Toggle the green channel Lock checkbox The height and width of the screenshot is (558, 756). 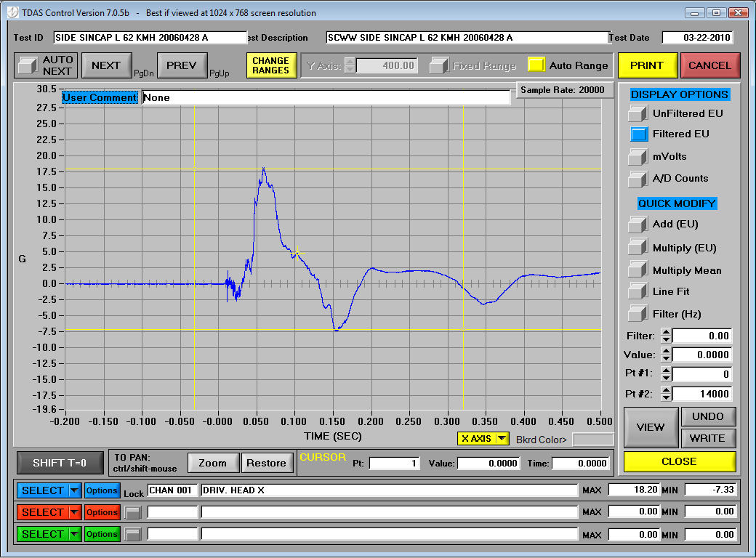tap(132, 534)
